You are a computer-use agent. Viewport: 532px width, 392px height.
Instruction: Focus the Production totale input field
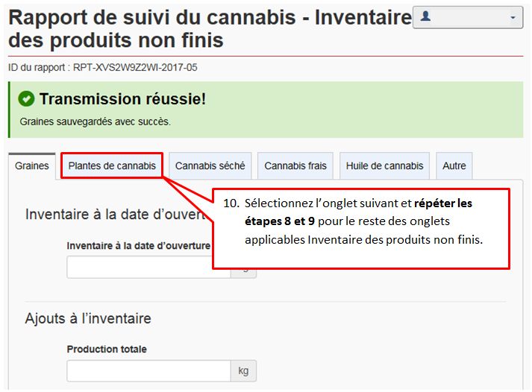tap(148, 370)
